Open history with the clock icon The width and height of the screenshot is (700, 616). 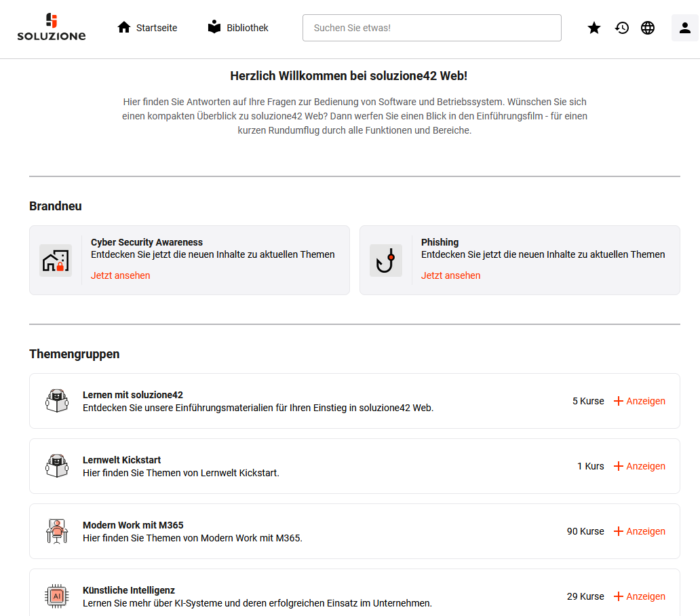click(622, 28)
